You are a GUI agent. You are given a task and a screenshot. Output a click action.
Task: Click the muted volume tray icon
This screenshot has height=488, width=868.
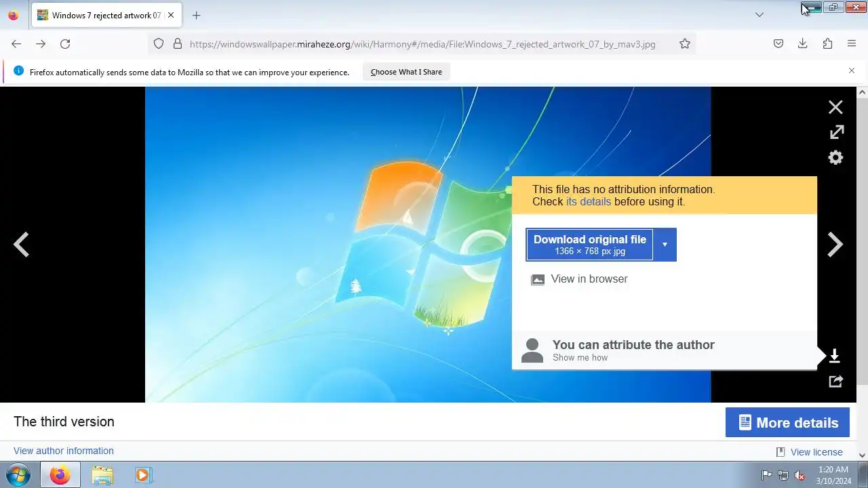point(800,475)
